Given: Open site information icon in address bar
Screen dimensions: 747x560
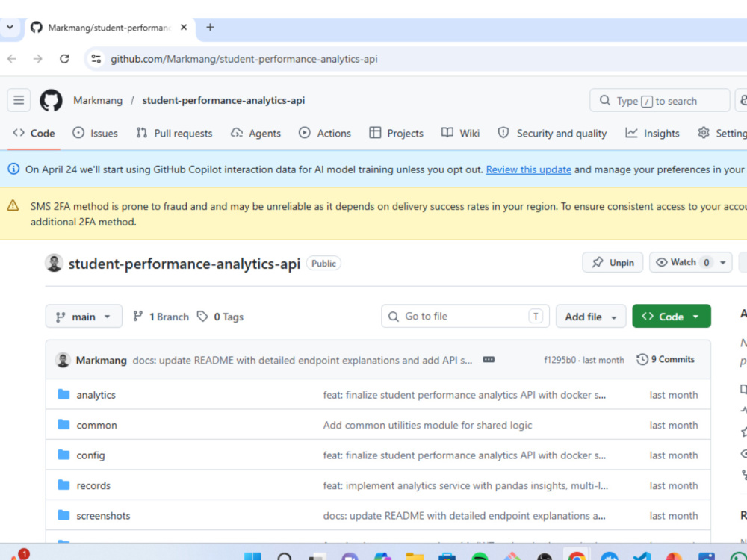Looking at the screenshot, I should point(96,59).
